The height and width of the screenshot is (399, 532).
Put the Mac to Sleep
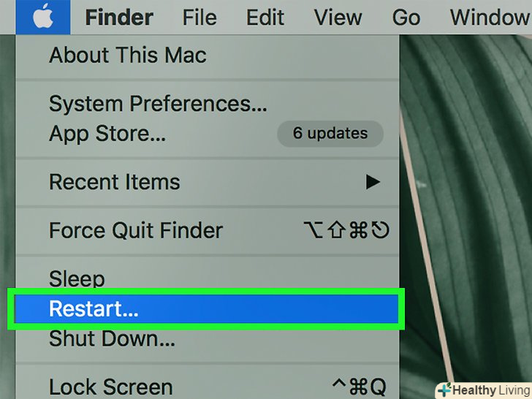pyautogui.click(x=77, y=278)
